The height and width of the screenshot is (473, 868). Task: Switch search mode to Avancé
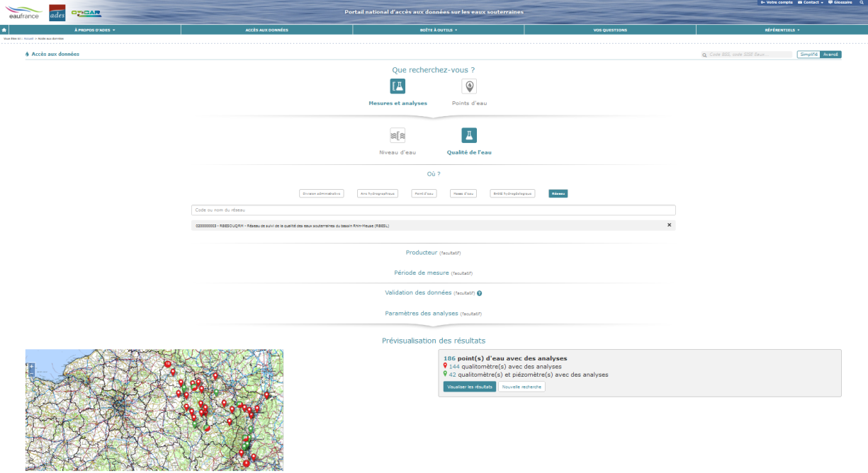click(830, 55)
